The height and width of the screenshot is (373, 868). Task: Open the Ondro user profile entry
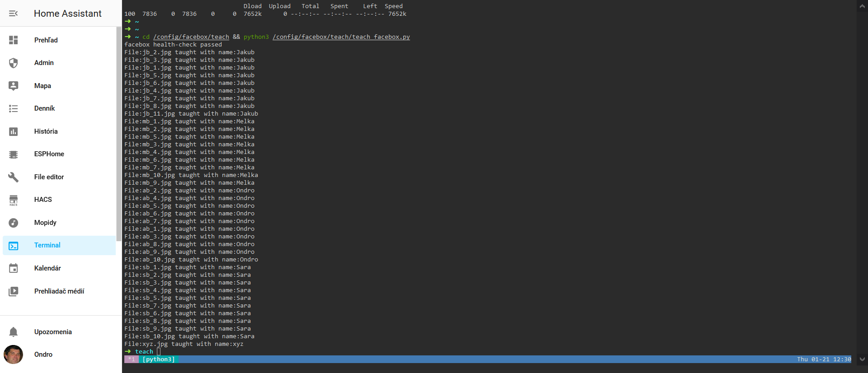point(59,354)
